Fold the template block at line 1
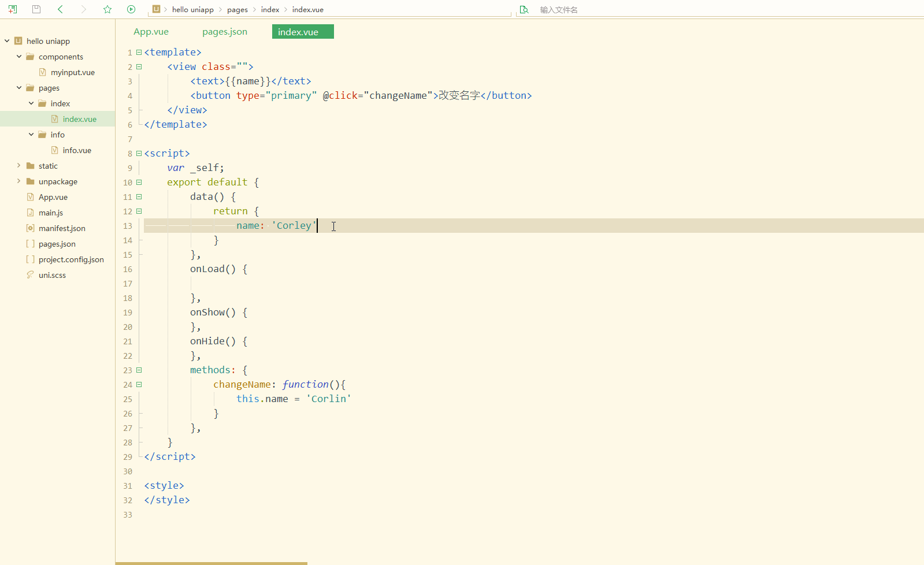Screen dimensions: 924x565 pyautogui.click(x=139, y=52)
